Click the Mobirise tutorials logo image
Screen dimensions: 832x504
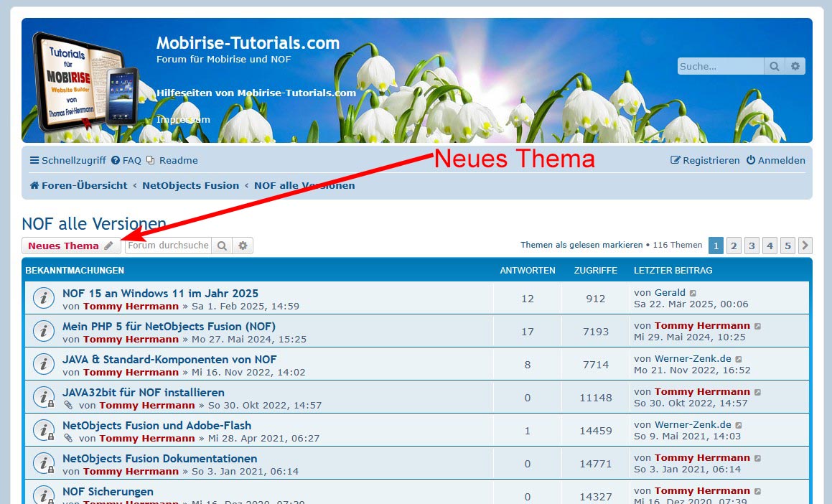click(85, 82)
